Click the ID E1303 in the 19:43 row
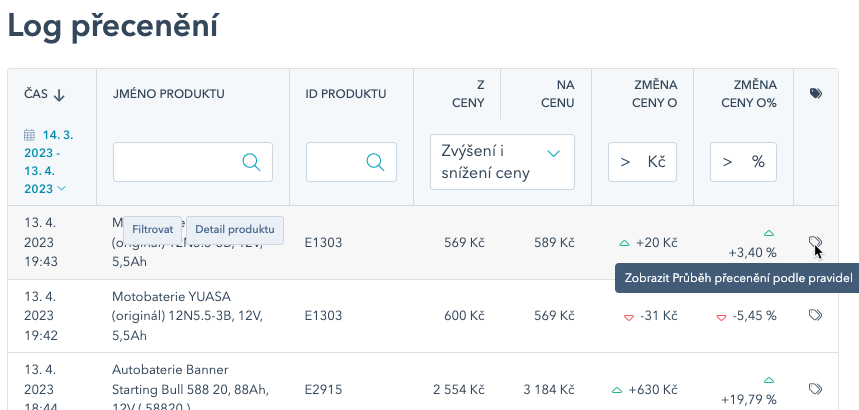The height and width of the screenshot is (410, 859). [324, 242]
